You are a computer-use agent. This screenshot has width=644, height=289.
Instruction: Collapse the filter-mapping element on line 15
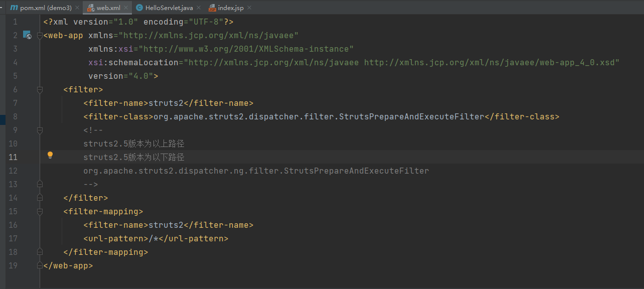pos(40,211)
